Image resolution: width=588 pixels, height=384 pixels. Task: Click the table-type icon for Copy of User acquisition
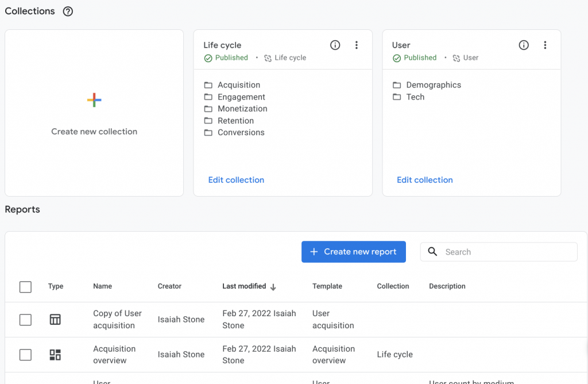click(x=55, y=320)
